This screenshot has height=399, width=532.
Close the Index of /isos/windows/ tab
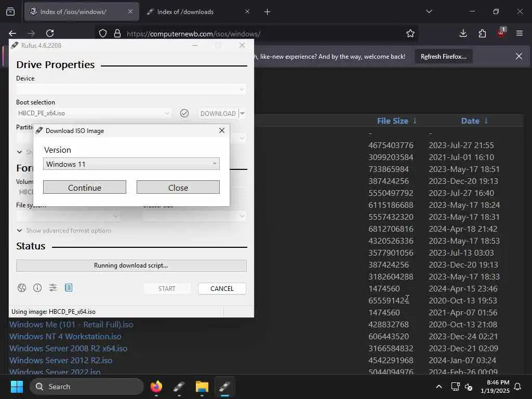pos(130,12)
